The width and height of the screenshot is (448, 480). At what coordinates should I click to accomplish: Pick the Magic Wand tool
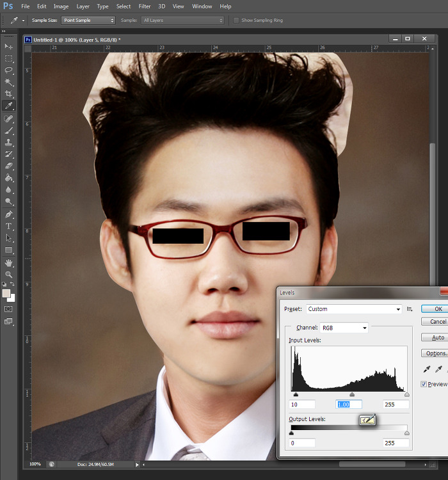point(9,83)
